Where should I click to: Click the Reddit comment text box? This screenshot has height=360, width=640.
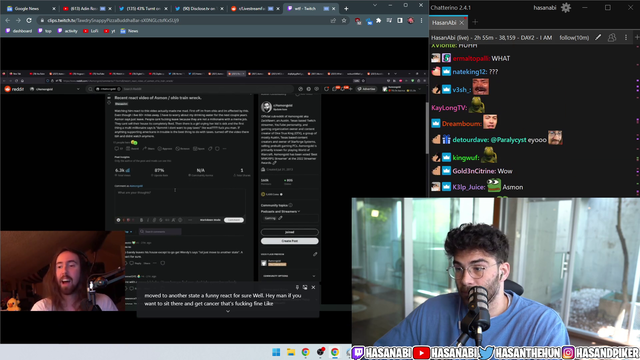[x=180, y=202]
